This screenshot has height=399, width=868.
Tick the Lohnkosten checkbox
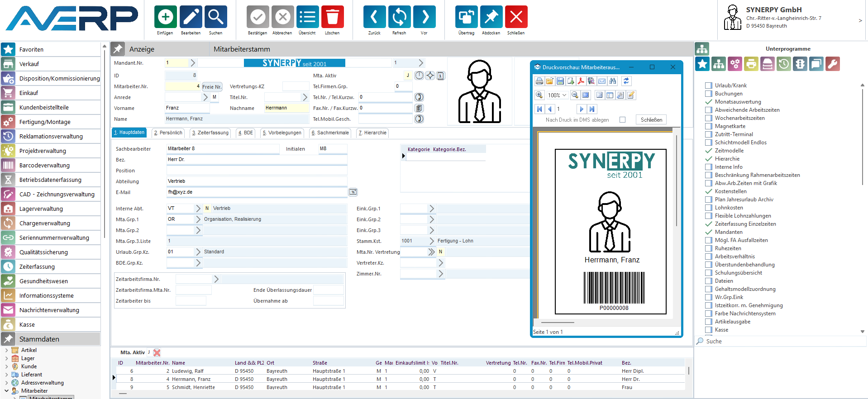[709, 208]
